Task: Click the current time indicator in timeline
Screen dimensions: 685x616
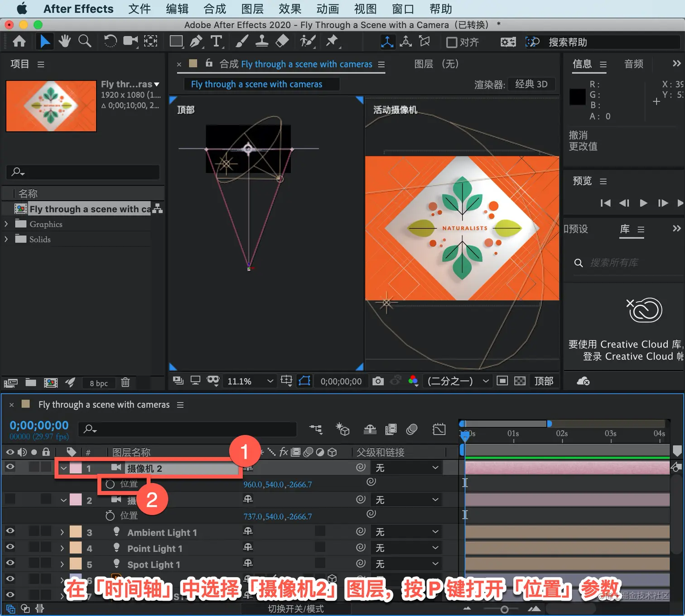Action: tap(465, 435)
